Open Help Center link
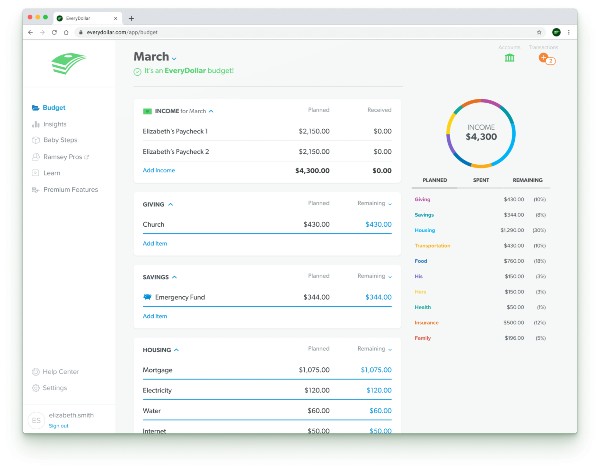The height and width of the screenshot is (470, 600). click(60, 372)
